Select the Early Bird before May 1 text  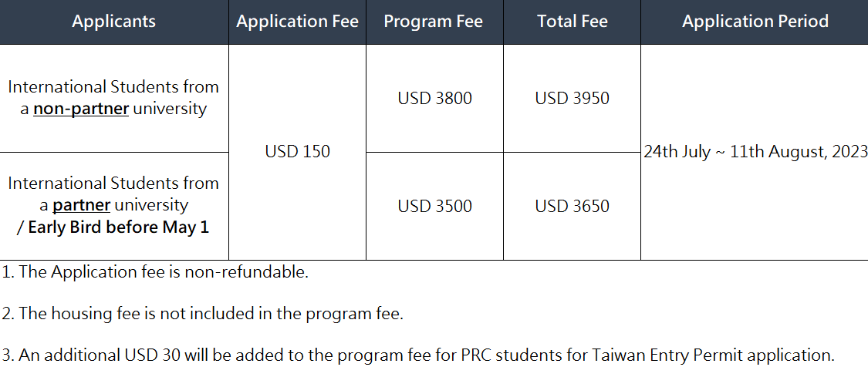(x=113, y=227)
